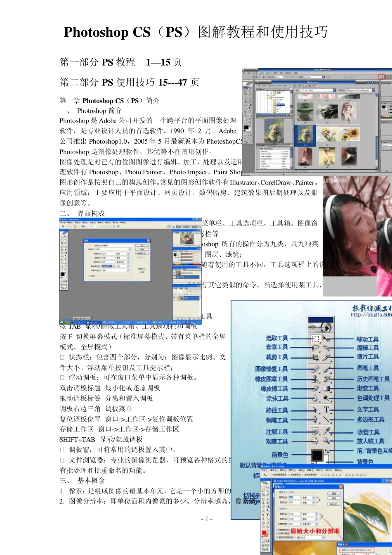The height and width of the screenshot is (555, 392).
Task: Select the sunflowers thumbnail in File Browser grid
Action: tap(349, 134)
